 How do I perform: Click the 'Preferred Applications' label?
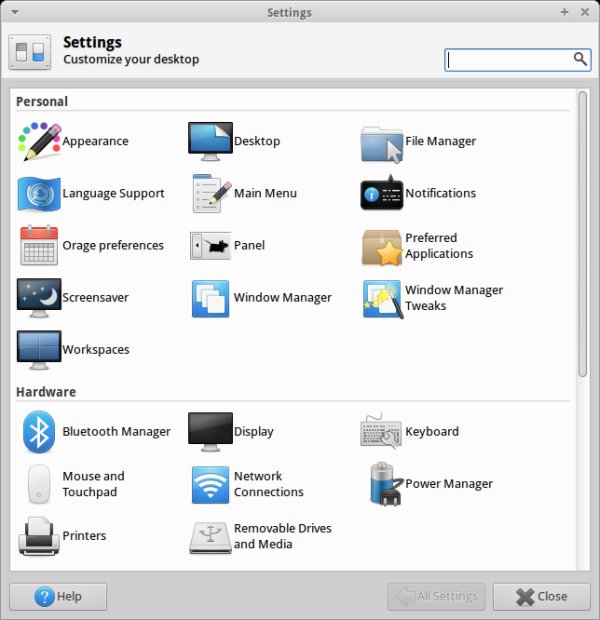tap(439, 246)
